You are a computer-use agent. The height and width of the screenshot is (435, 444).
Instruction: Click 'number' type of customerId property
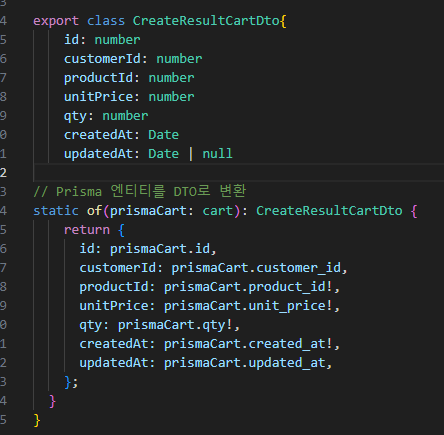pyautogui.click(x=179, y=59)
